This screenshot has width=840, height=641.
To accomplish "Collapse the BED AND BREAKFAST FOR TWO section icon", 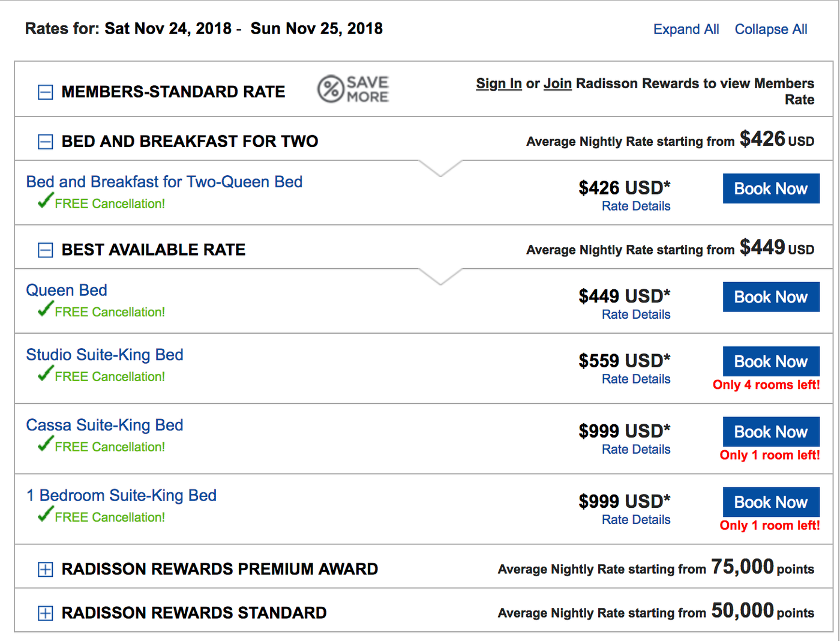I will 45,142.
